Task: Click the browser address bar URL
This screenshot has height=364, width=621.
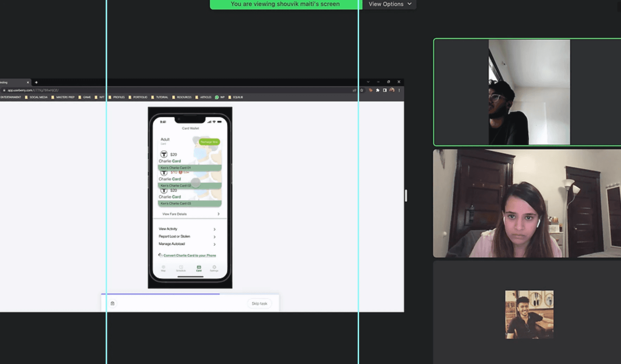Action: tap(33, 90)
